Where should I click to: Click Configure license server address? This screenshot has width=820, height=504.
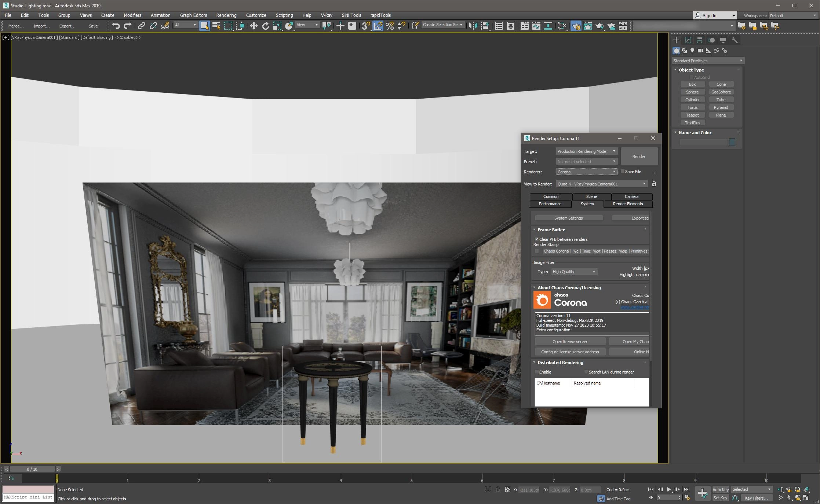click(570, 352)
